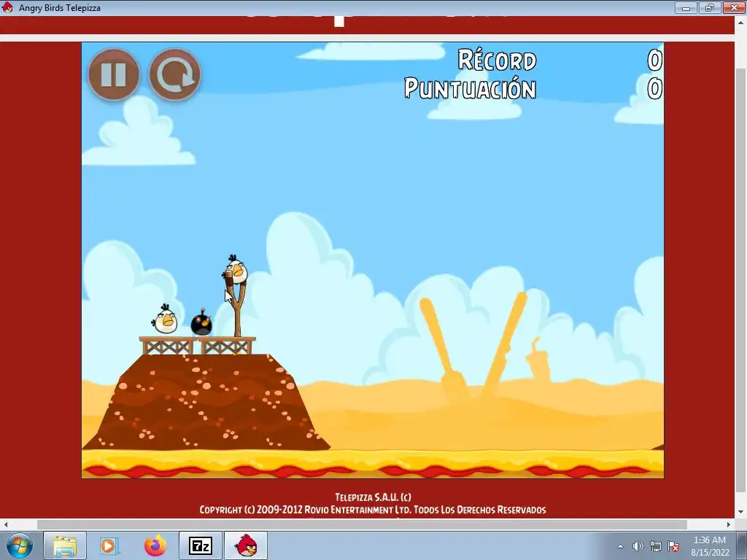Click the vertical scrollbar thumb

click(741, 281)
